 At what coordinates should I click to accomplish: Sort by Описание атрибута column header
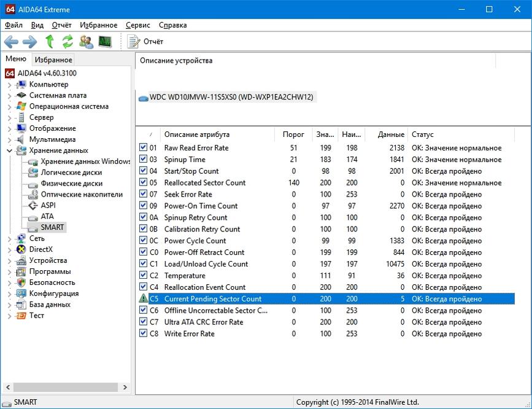coord(217,134)
